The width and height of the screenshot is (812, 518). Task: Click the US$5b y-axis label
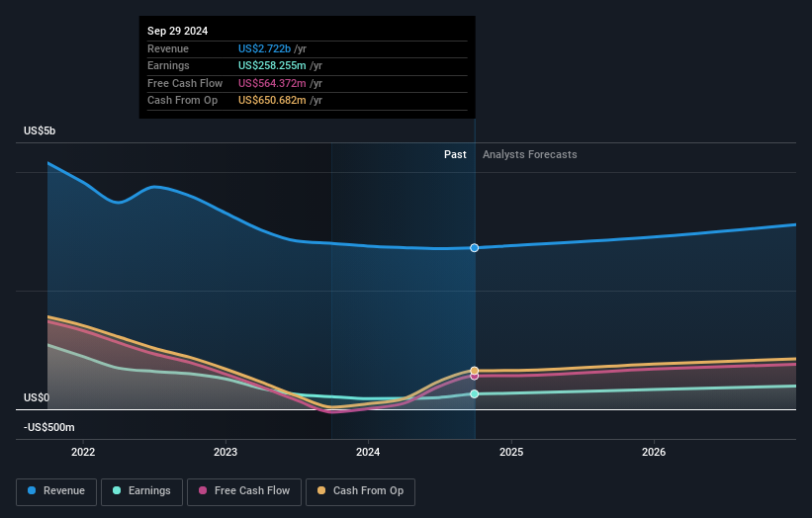40,130
